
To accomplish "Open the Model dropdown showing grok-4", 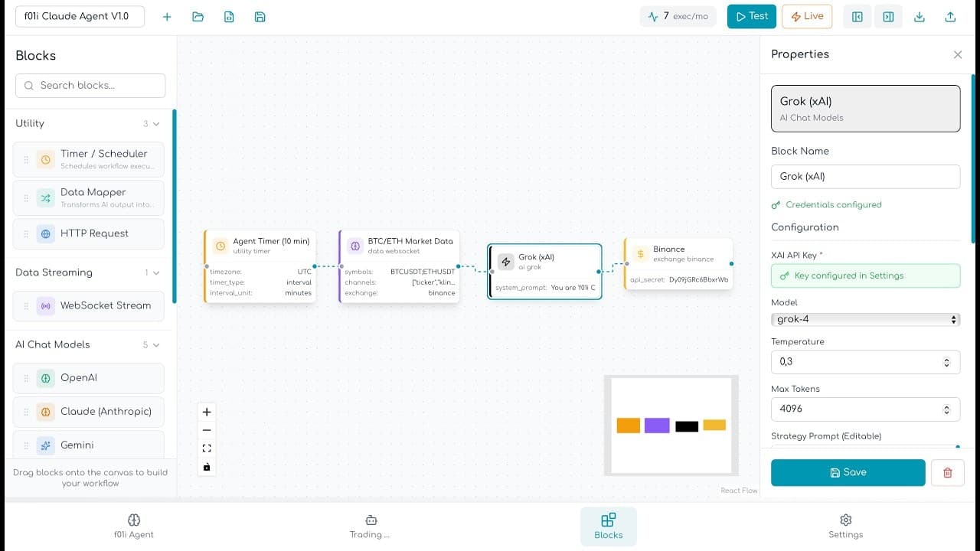I will pyautogui.click(x=865, y=319).
